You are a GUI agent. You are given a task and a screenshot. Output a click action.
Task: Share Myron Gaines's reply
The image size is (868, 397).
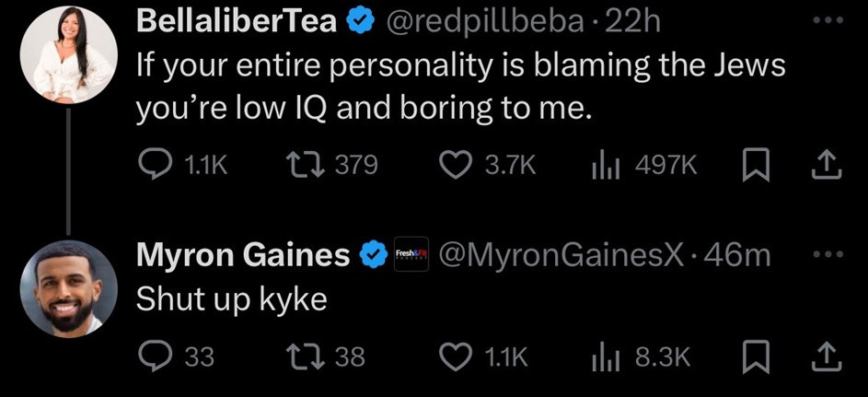tap(825, 356)
